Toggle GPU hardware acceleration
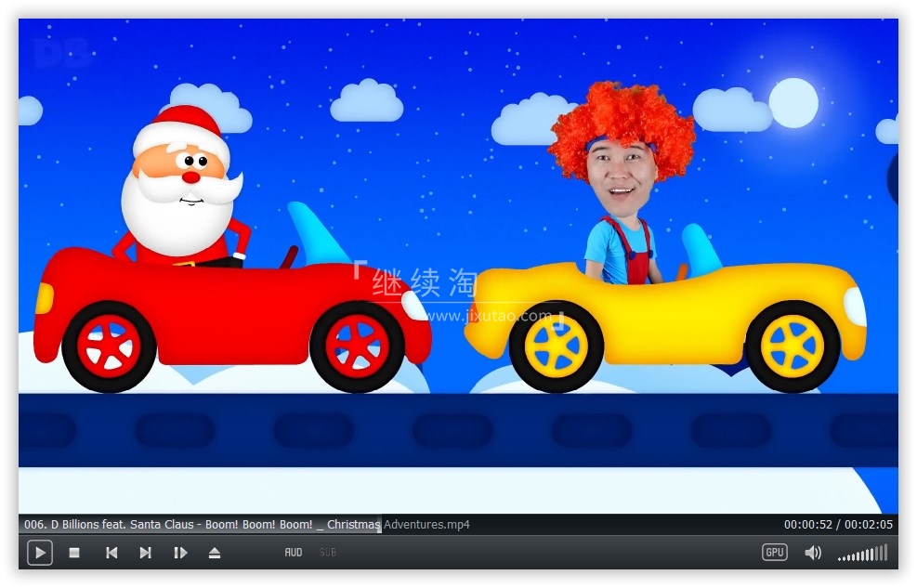Viewport: 917px width, 588px height. 775,553
